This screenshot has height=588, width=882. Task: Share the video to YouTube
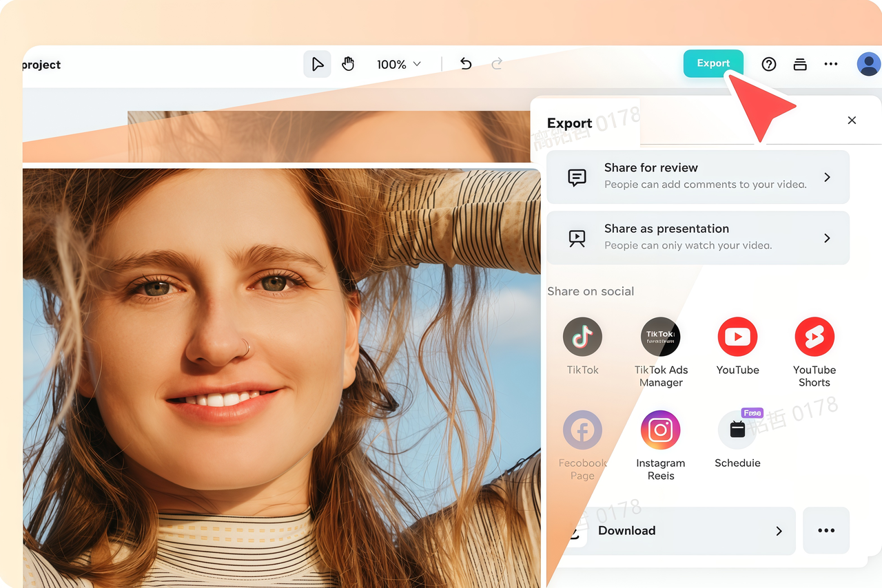(737, 337)
